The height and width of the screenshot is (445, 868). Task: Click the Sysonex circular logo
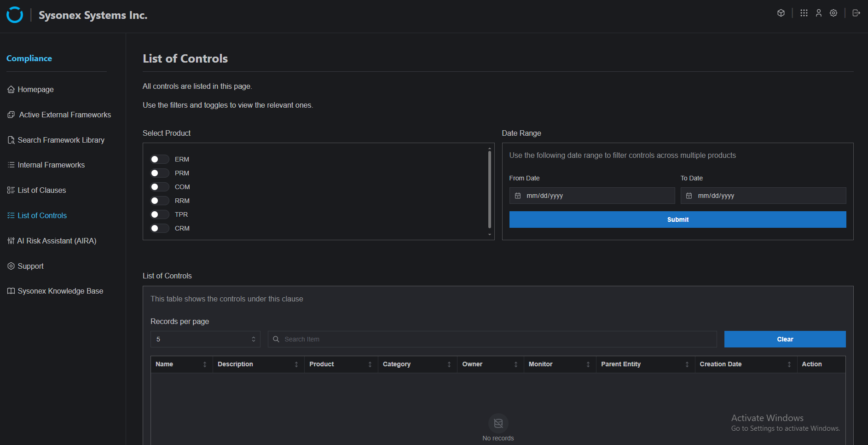point(15,15)
